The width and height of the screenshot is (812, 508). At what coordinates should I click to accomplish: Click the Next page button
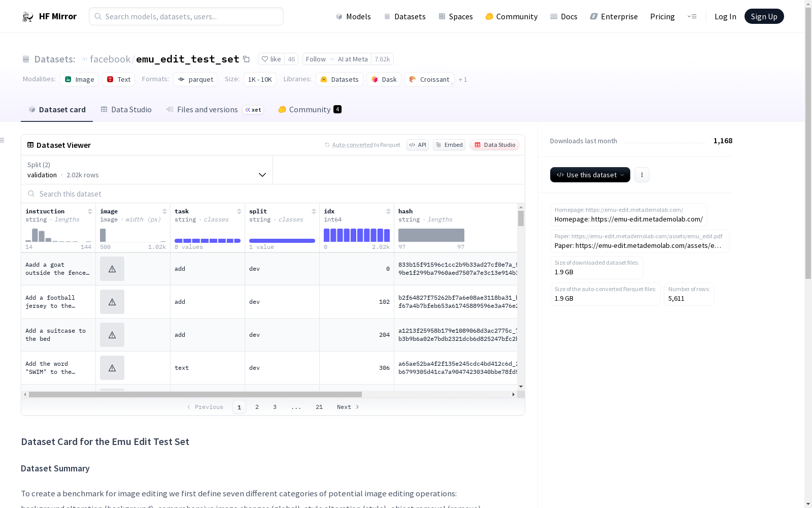(x=348, y=407)
